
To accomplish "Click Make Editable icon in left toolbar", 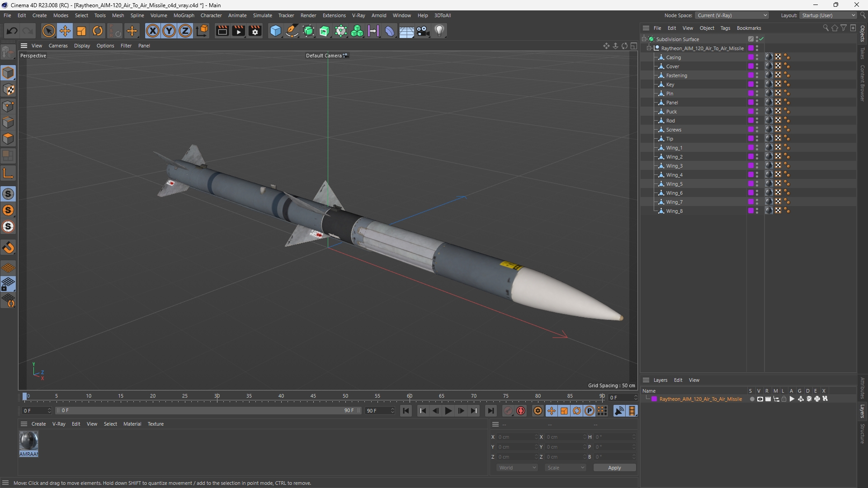I will point(8,52).
